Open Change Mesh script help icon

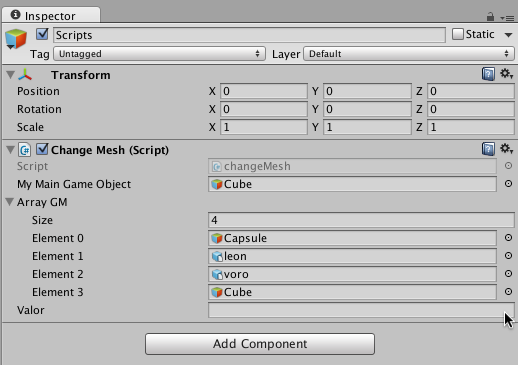[488, 149]
